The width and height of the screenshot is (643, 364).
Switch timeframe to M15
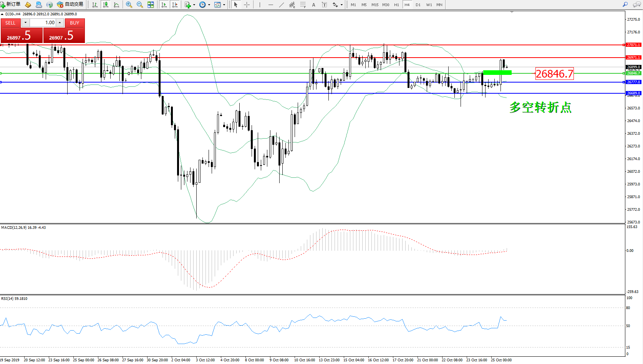pyautogui.click(x=375, y=5)
